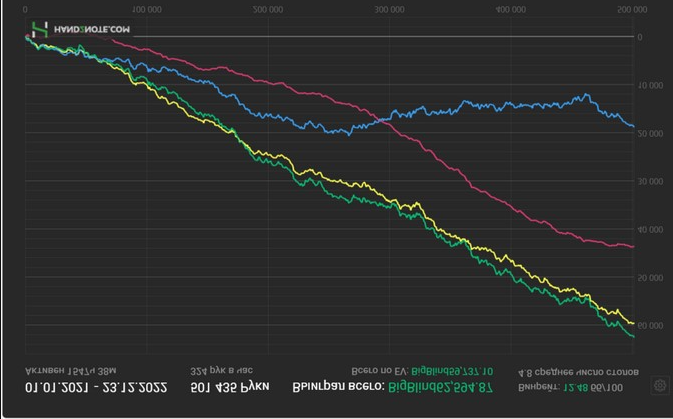Click the "40 000" vertical axis label

pyautogui.click(x=650, y=230)
